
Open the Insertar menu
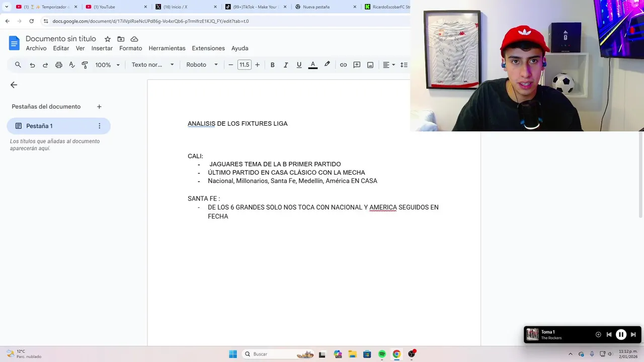pyautogui.click(x=102, y=48)
